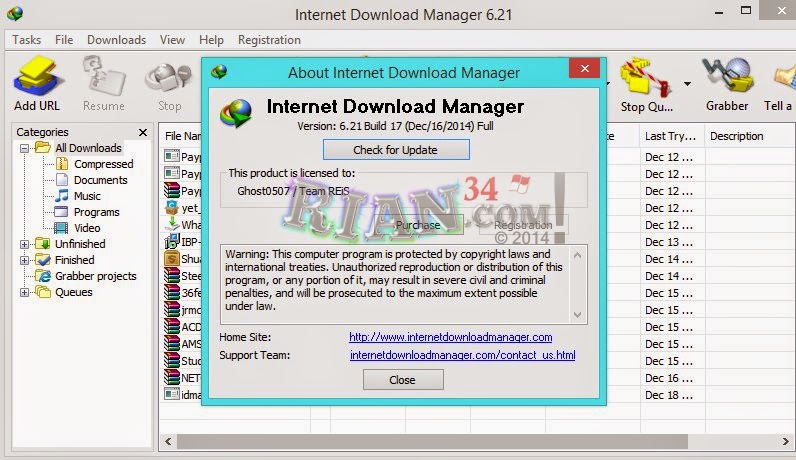Click horizontal scrollbar left arrow

tap(168, 441)
